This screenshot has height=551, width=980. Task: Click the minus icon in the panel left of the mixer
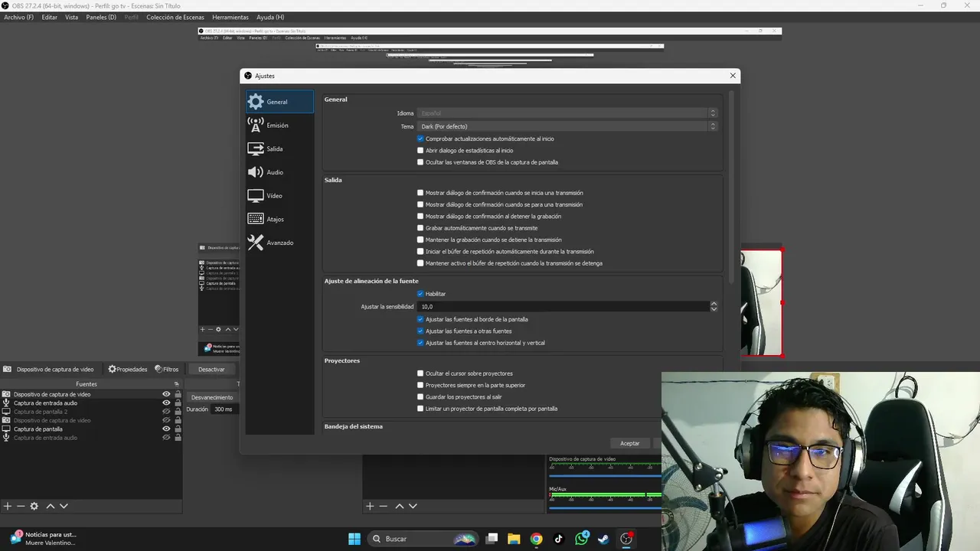(384, 506)
